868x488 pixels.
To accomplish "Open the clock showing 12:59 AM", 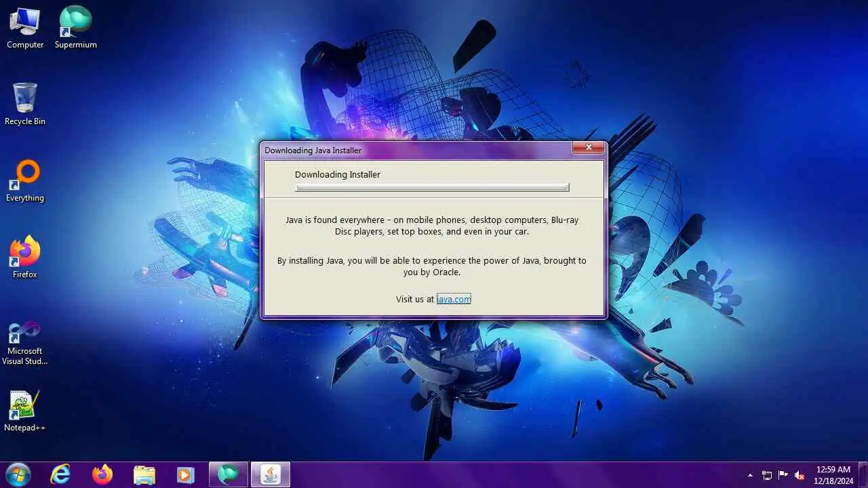I will 833,474.
